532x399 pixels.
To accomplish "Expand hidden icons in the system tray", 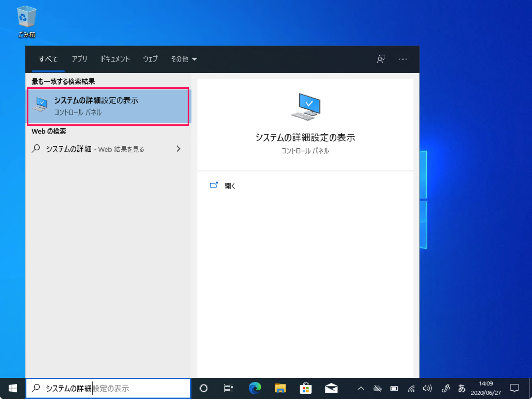I will pyautogui.click(x=361, y=388).
